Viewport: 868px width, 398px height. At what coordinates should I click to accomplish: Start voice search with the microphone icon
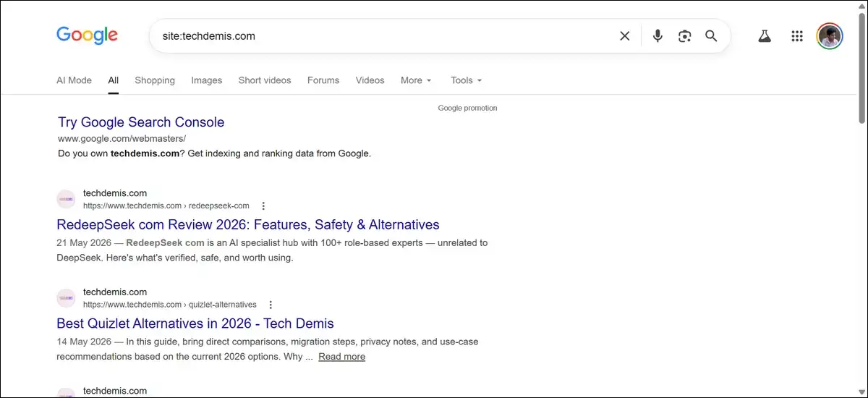click(x=658, y=36)
